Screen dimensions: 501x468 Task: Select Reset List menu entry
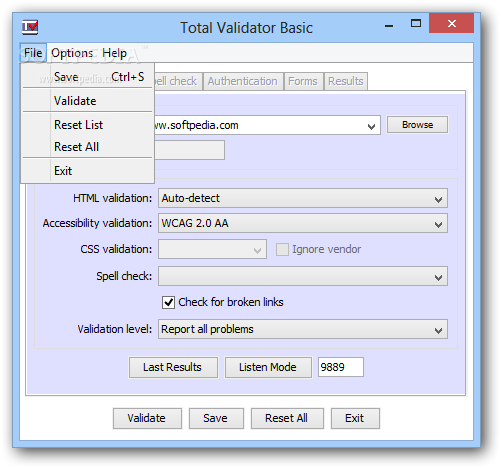[88, 125]
